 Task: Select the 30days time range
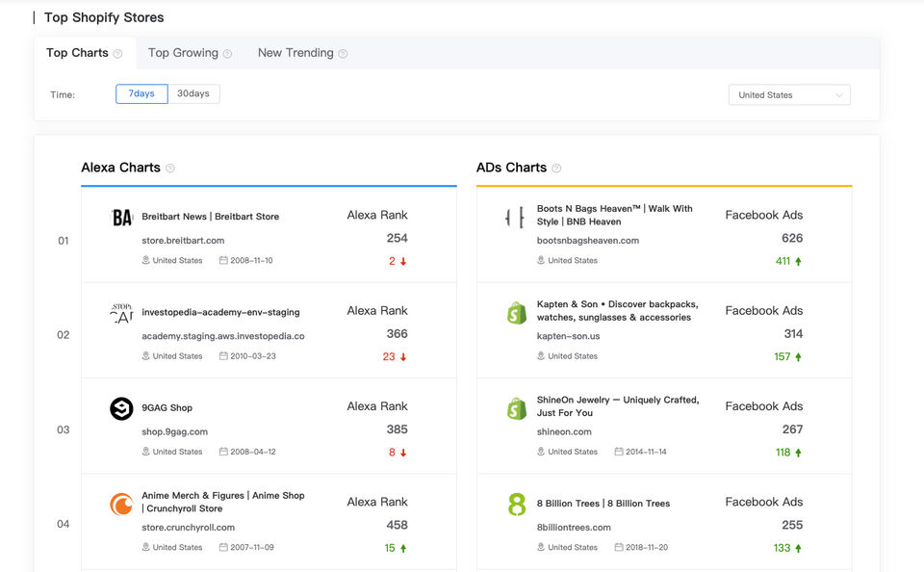pos(193,94)
